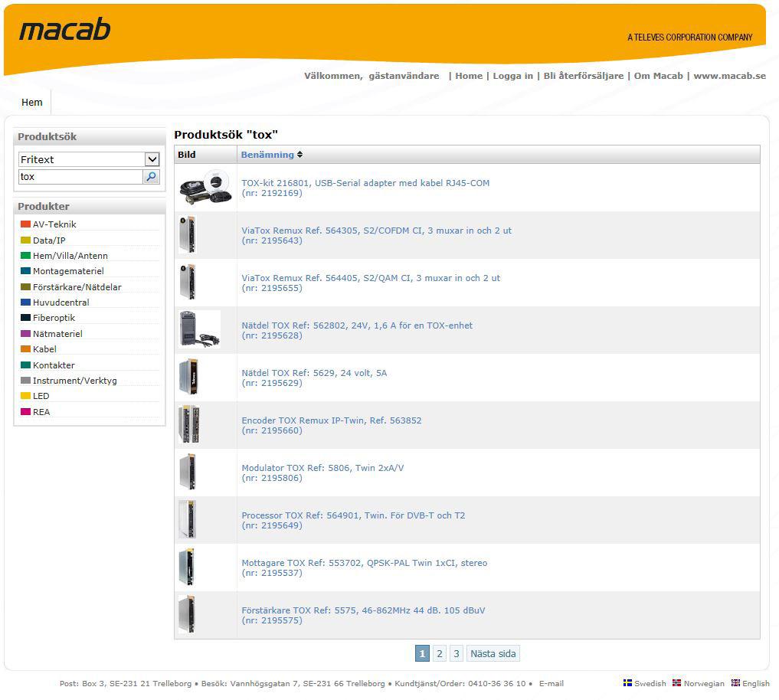The image size is (779, 700).
Task: Open Fiberoptik category
Action: (54, 318)
